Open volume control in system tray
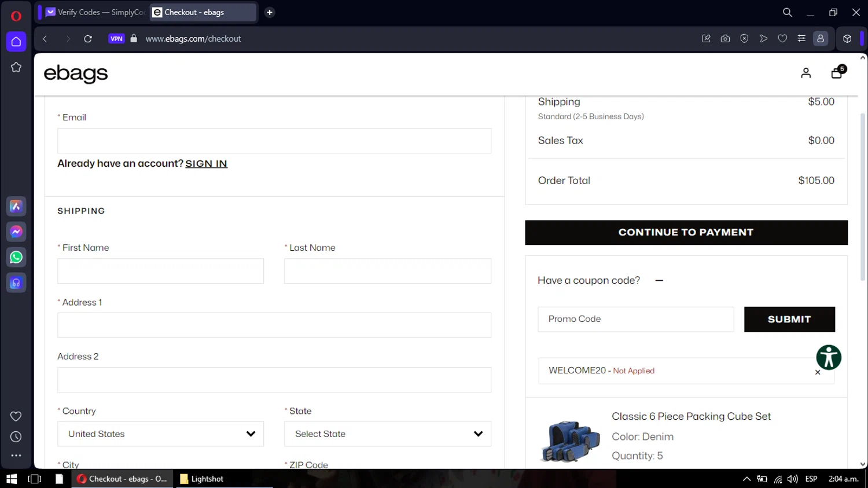The height and width of the screenshot is (488, 868). point(793,479)
